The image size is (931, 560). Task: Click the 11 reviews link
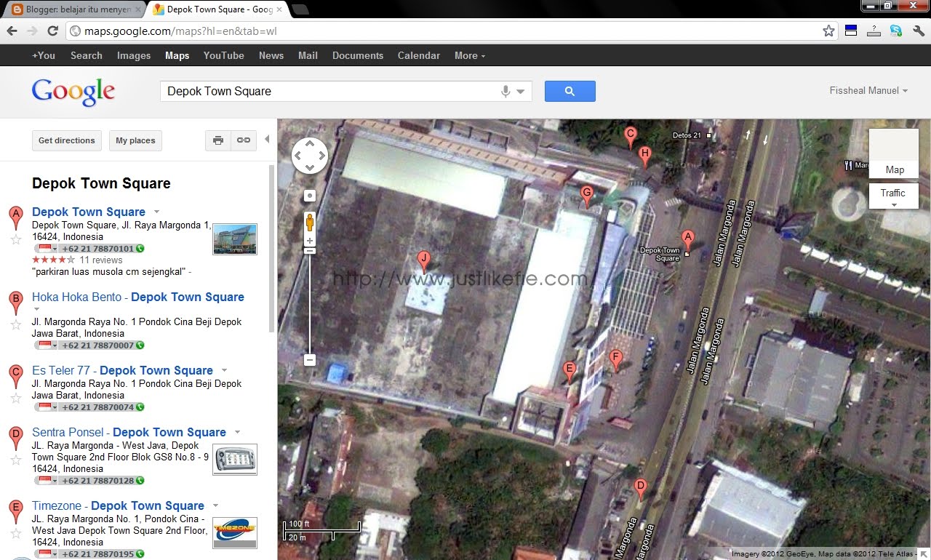coord(101,260)
